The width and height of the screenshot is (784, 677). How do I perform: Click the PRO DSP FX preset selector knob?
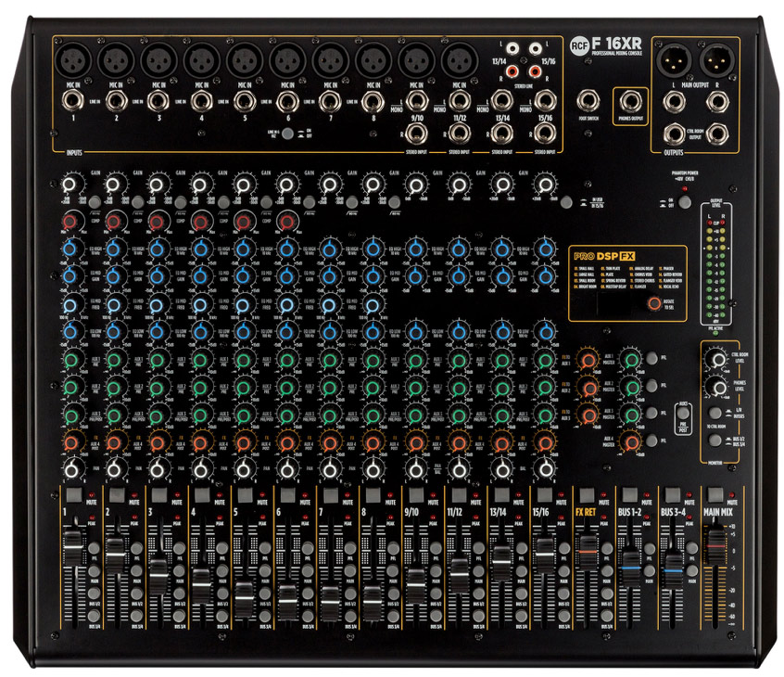coord(654,303)
